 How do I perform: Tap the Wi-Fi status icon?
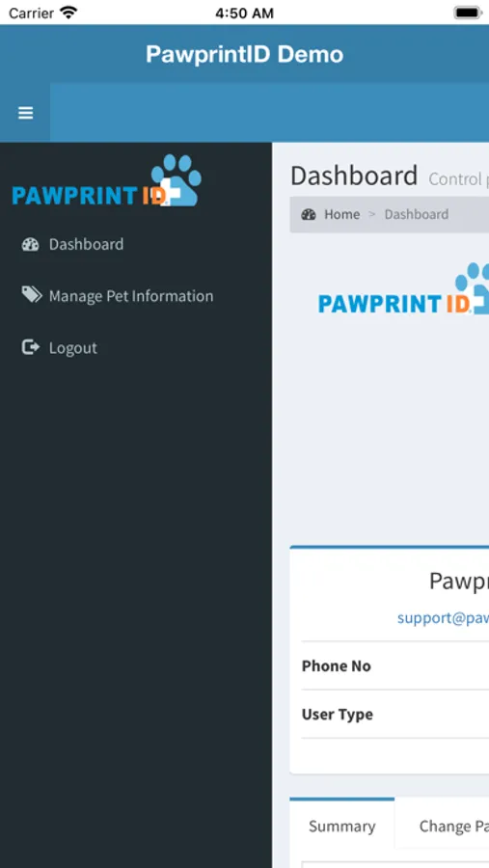[68, 13]
